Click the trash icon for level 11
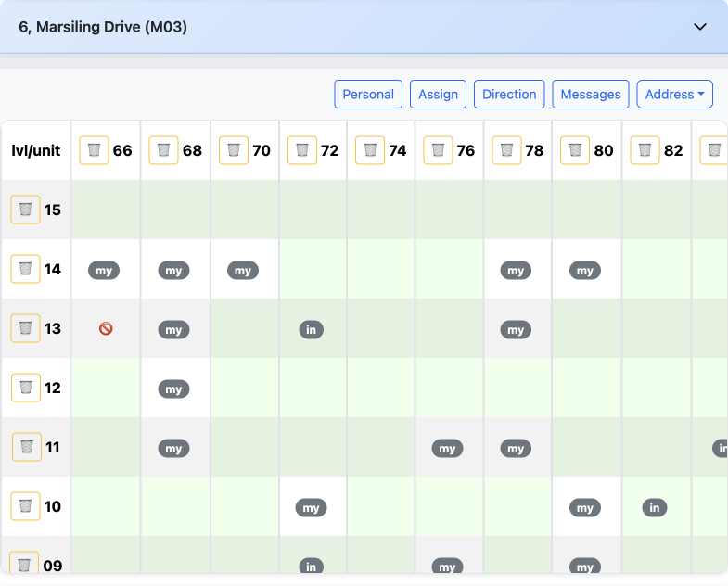The width and height of the screenshot is (728, 586). 27,447
